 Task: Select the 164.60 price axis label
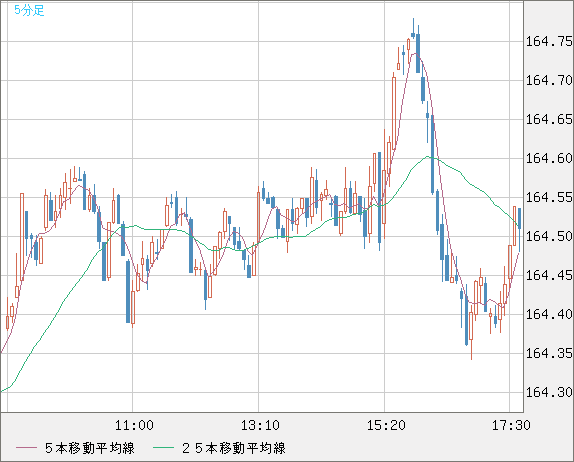549,158
